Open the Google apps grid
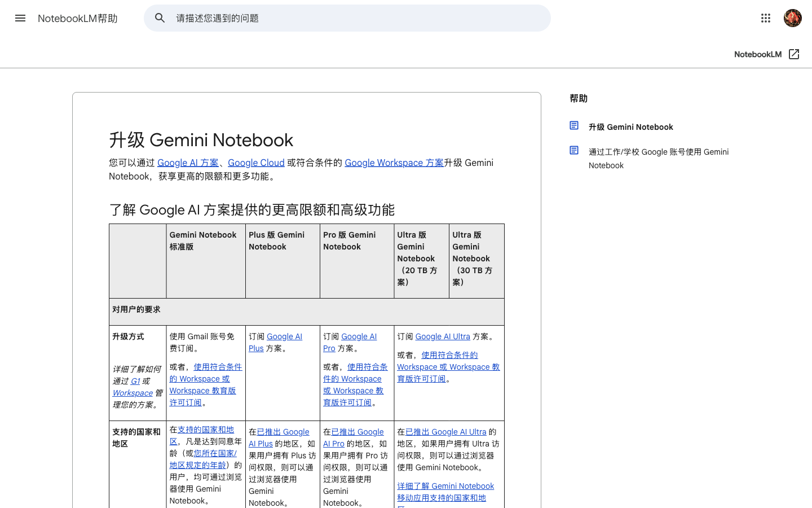This screenshot has height=508, width=812. pos(766,18)
